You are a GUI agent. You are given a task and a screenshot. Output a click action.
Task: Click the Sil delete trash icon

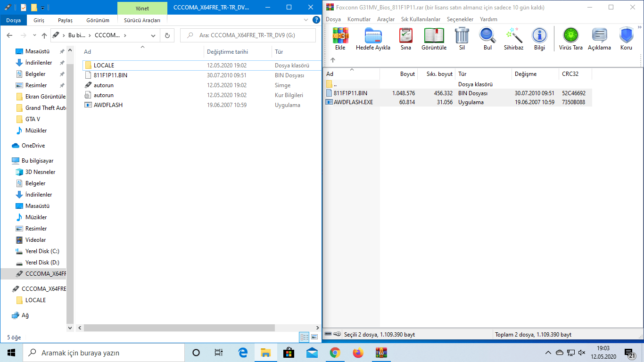(x=462, y=39)
